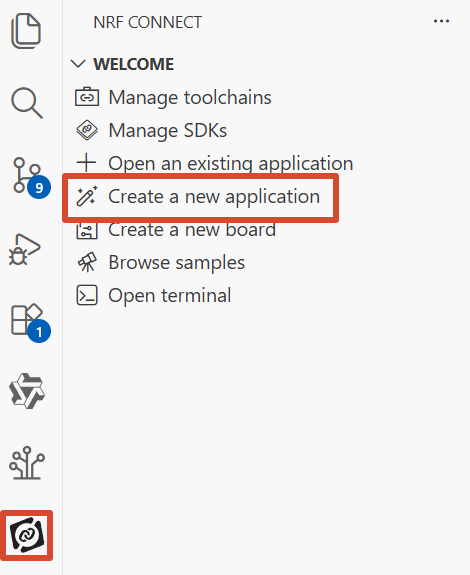Viewport: 470px width, 575px height.
Task: Open the Search magnifier in activity bar
Action: tap(26, 103)
